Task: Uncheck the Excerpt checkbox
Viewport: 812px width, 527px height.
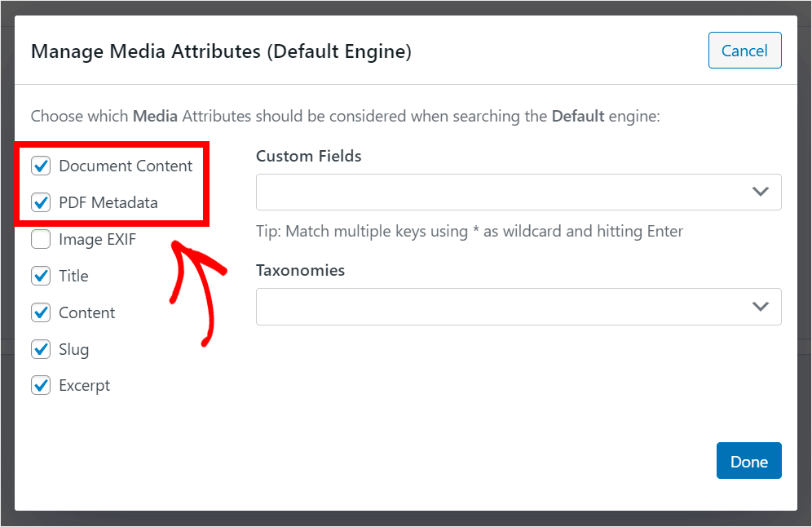Action: tap(41, 386)
